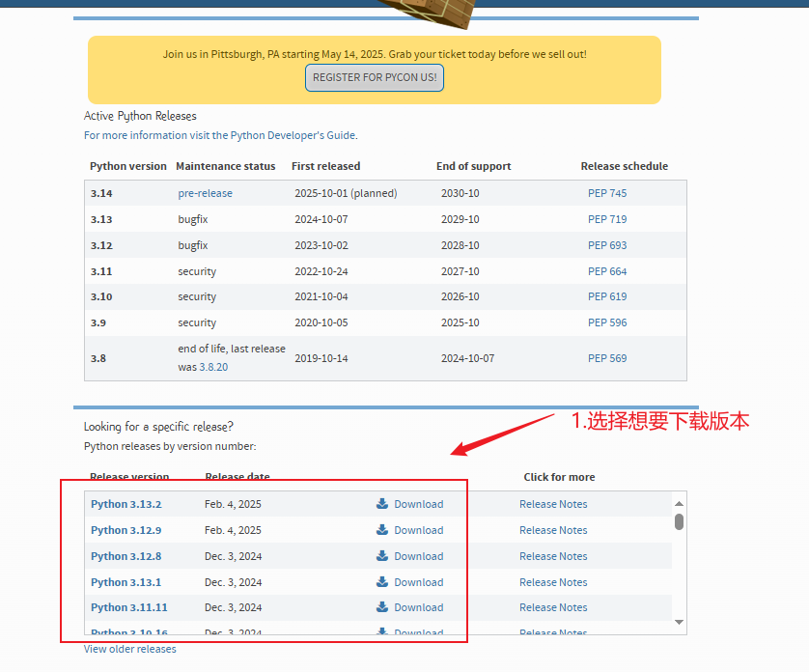Register for PyCon US button
The width and height of the screenshot is (809, 672).
coord(375,77)
